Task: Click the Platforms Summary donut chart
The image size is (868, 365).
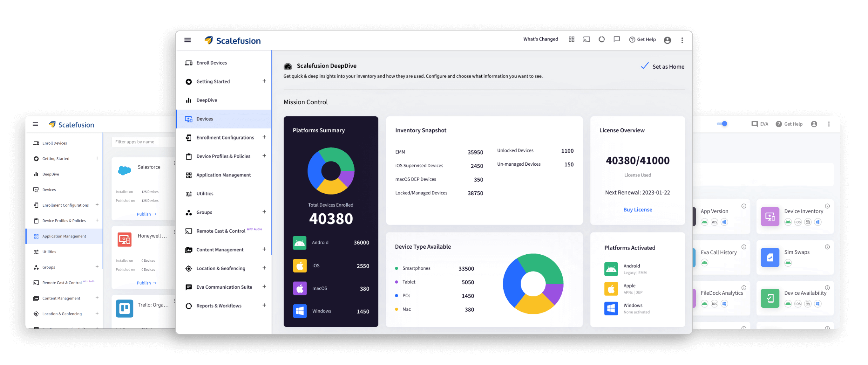Action: [330, 169]
